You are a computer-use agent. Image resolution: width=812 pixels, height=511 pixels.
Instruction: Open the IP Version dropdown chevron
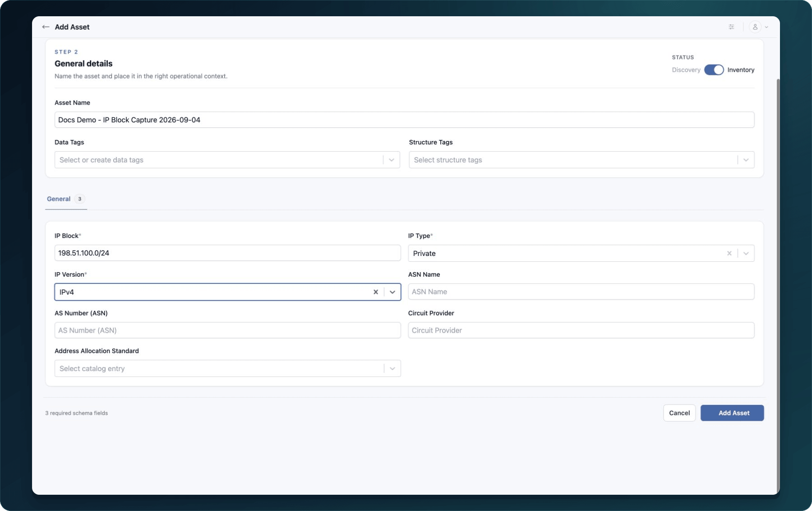(x=392, y=292)
